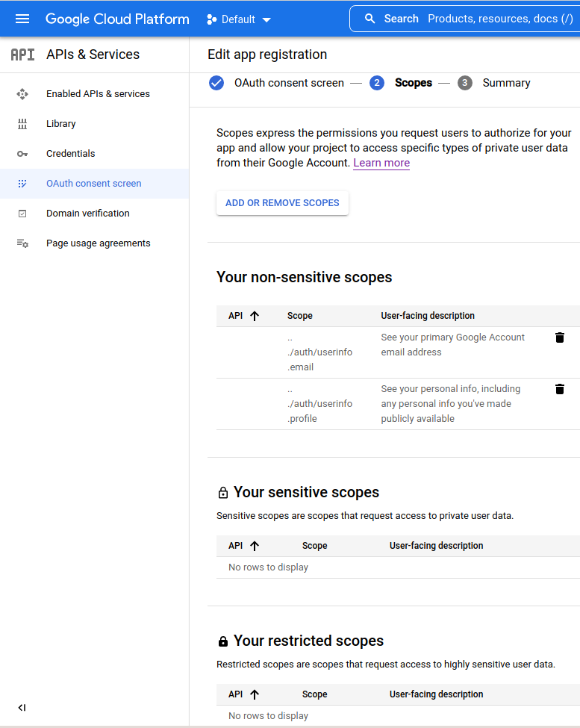Click APIs & Services header title
580x728 pixels.
pos(93,55)
